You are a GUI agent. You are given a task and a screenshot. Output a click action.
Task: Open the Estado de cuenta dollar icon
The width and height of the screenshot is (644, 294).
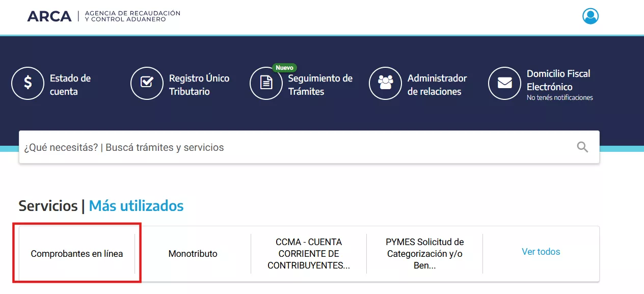tap(28, 83)
